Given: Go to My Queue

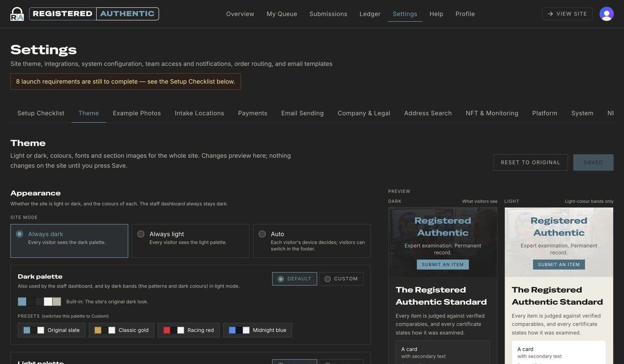Looking at the screenshot, I should coord(282,14).
